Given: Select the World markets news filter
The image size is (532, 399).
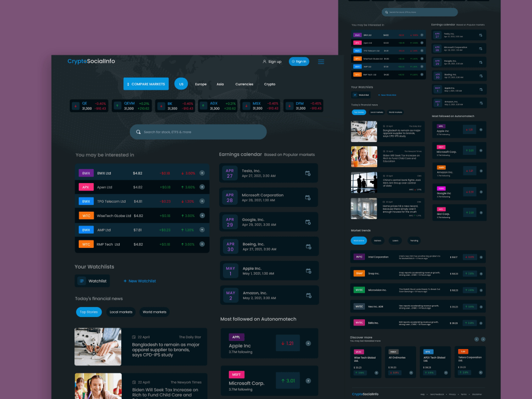Looking at the screenshot, I should (x=154, y=312).
